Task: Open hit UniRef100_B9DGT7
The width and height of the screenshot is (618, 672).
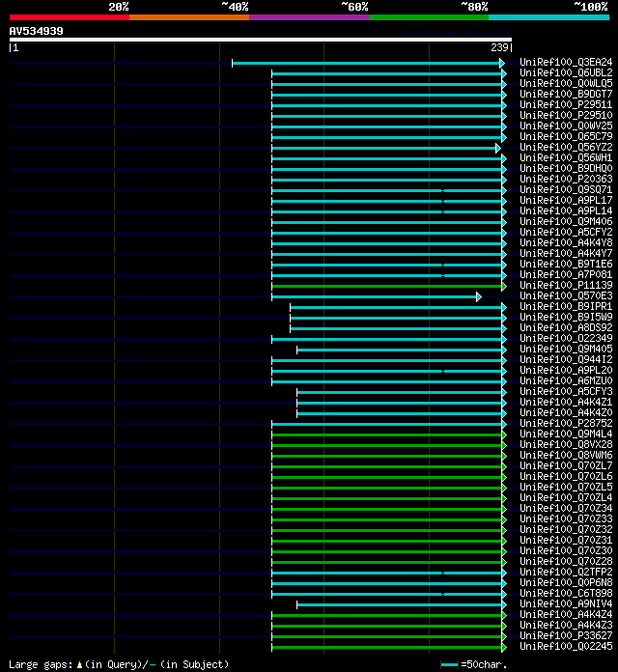Action: coord(566,94)
